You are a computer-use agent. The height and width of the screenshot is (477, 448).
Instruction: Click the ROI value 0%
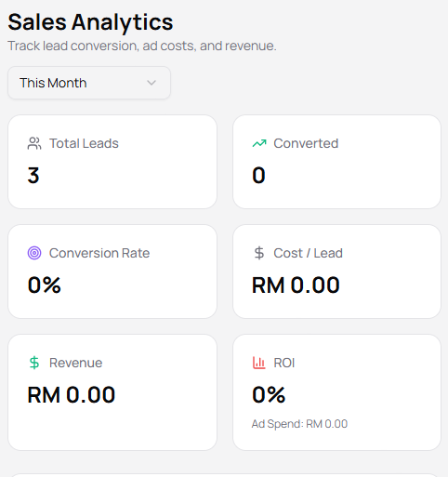click(269, 395)
